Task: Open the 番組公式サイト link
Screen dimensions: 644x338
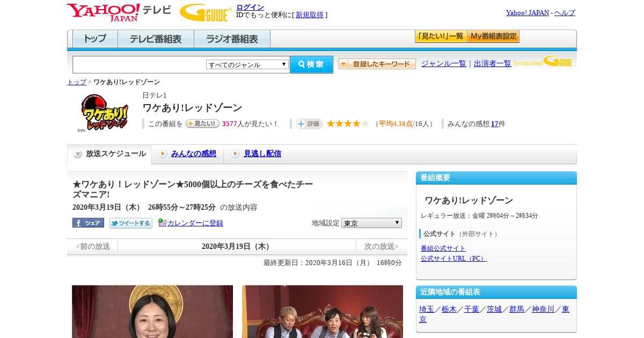Action: point(443,248)
